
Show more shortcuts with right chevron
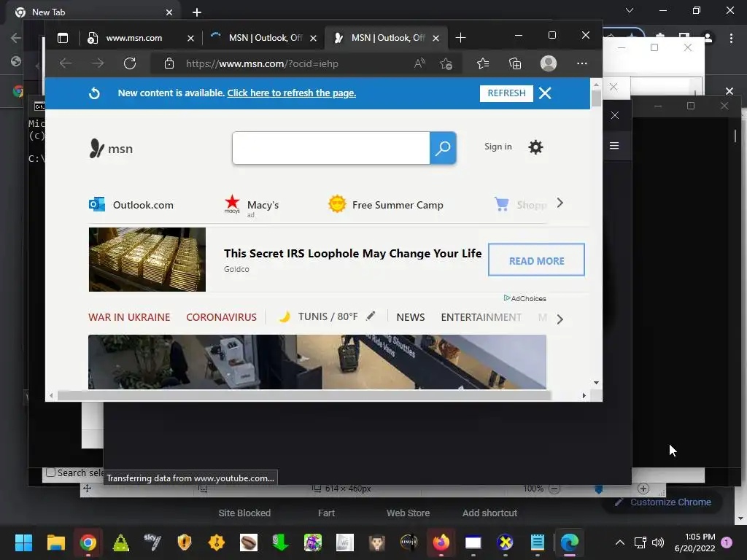tap(560, 203)
